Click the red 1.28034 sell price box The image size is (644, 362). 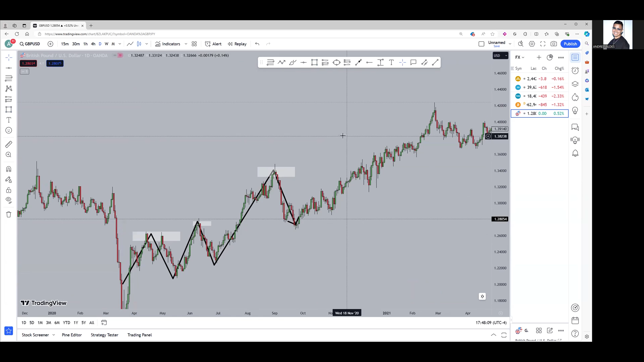point(29,63)
